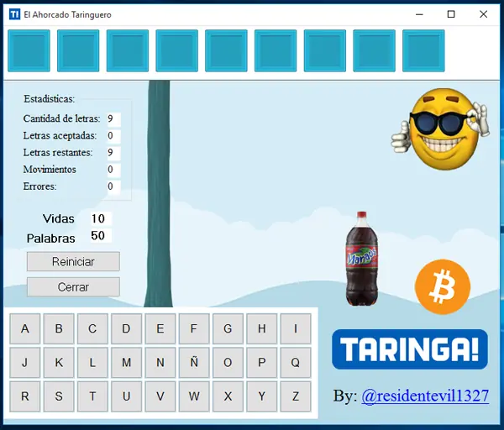Viewport: 504px width, 430px height.
Task: Select the letter I button
Action: click(296, 328)
